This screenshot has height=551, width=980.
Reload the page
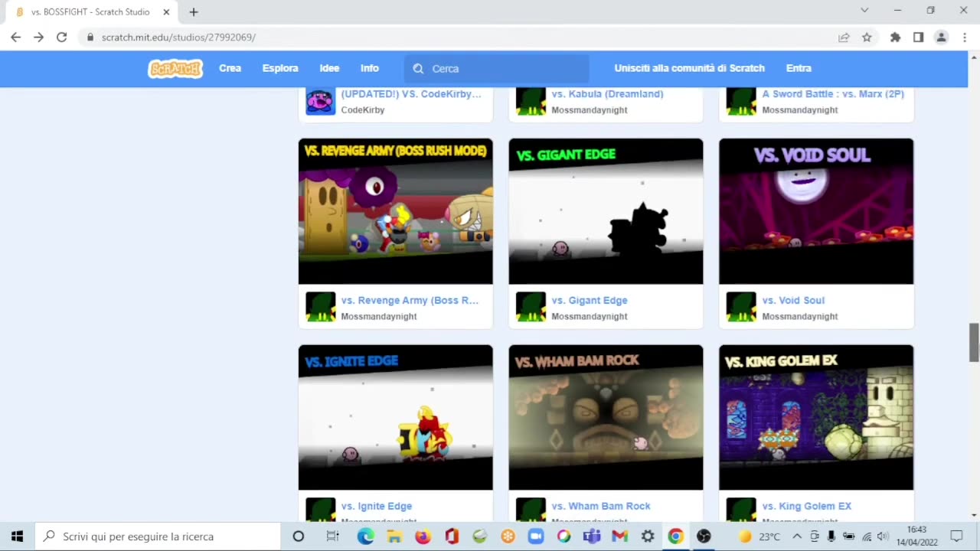coord(62,37)
